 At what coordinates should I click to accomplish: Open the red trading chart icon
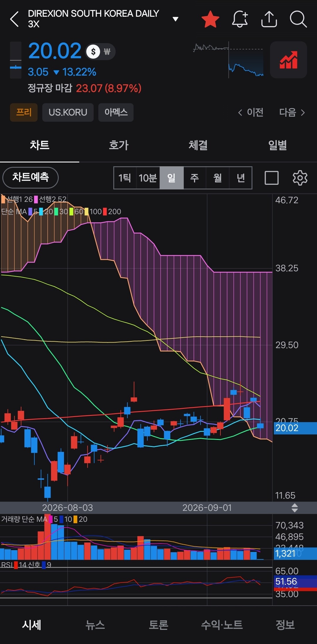(x=289, y=60)
